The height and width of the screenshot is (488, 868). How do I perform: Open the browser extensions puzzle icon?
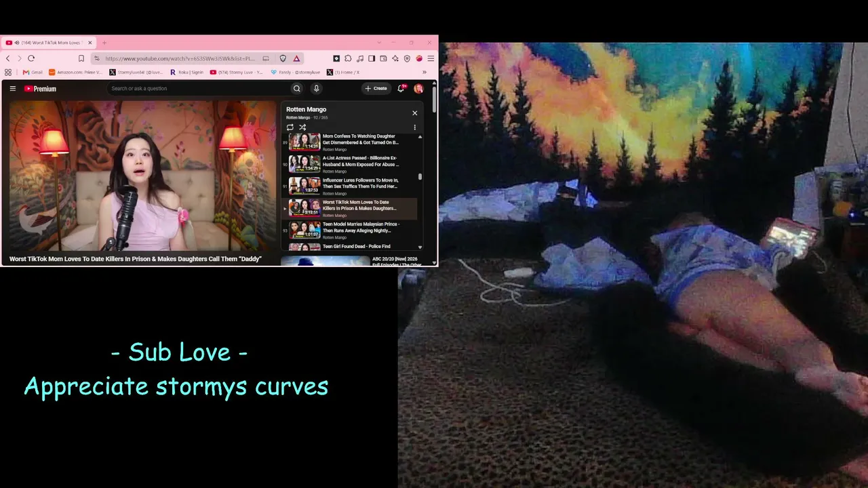348,58
